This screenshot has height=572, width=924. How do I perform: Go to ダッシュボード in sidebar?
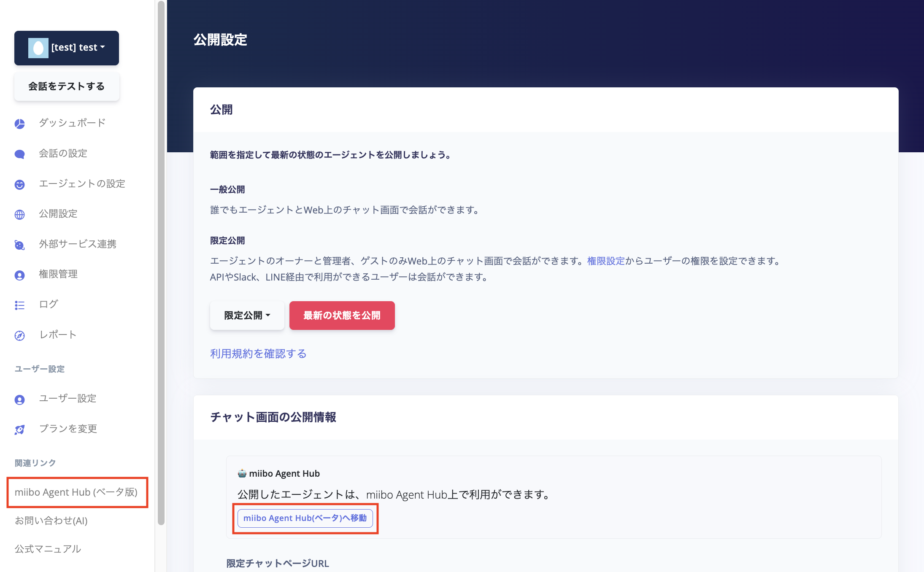72,123
